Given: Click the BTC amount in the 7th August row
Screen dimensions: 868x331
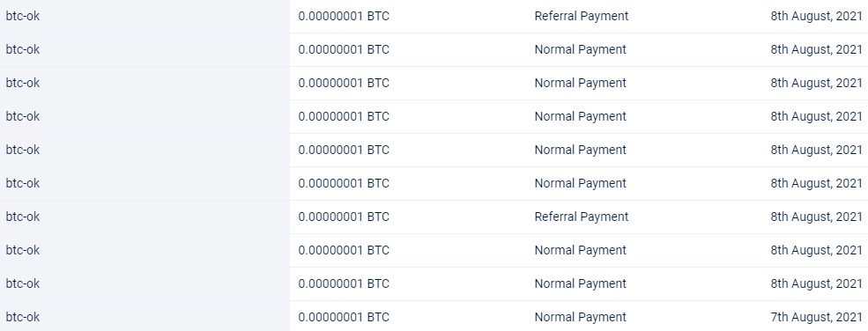Looking at the screenshot, I should (x=344, y=317).
